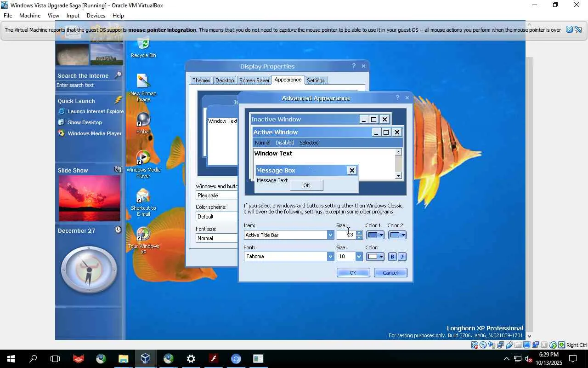The width and height of the screenshot is (588, 368).
Task: Switch to the Themes tab
Action: click(201, 80)
